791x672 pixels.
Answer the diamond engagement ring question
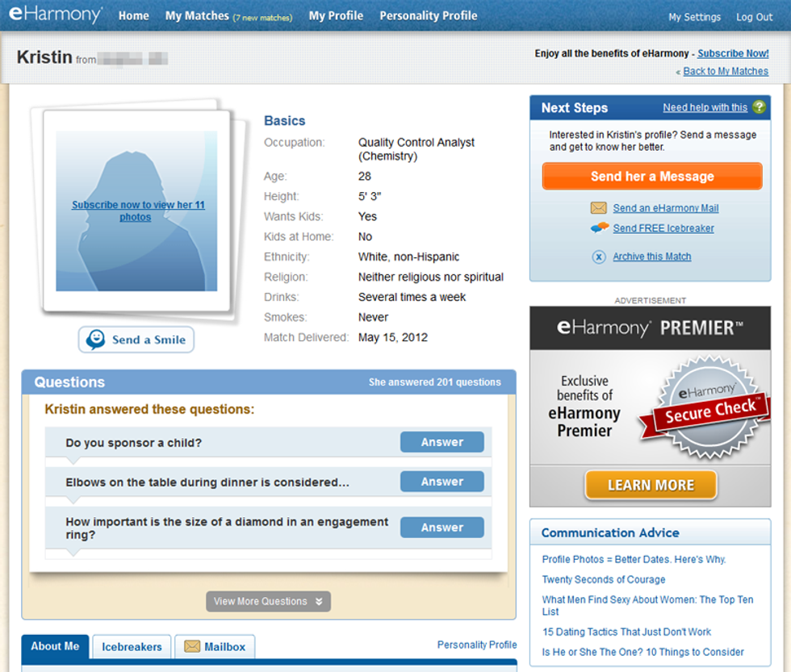(442, 528)
